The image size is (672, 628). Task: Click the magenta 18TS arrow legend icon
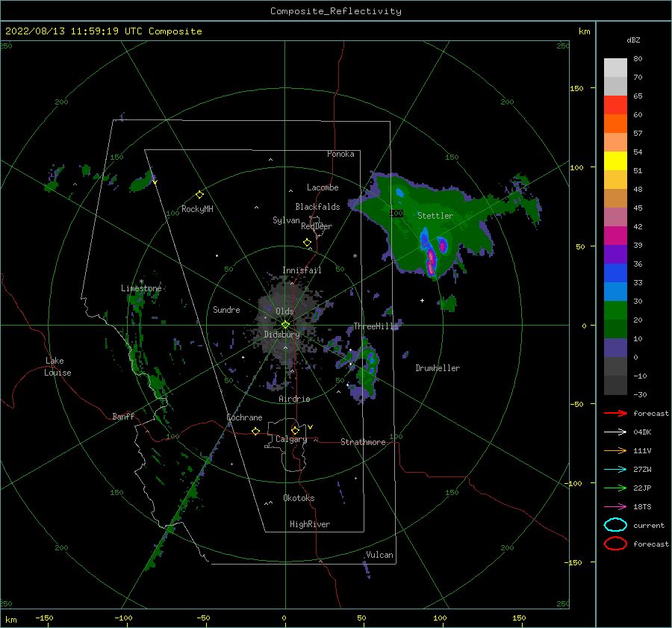point(615,507)
